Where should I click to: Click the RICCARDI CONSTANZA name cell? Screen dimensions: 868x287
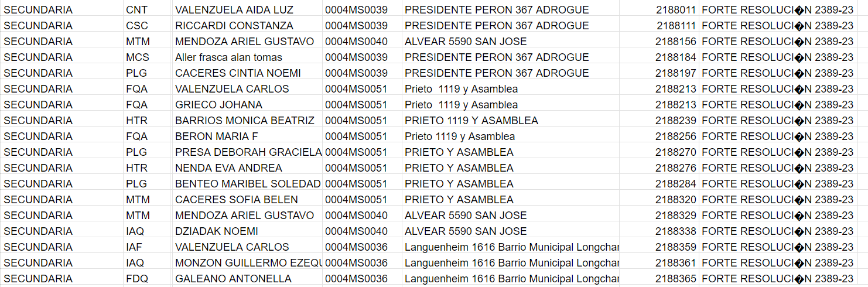tap(234, 26)
